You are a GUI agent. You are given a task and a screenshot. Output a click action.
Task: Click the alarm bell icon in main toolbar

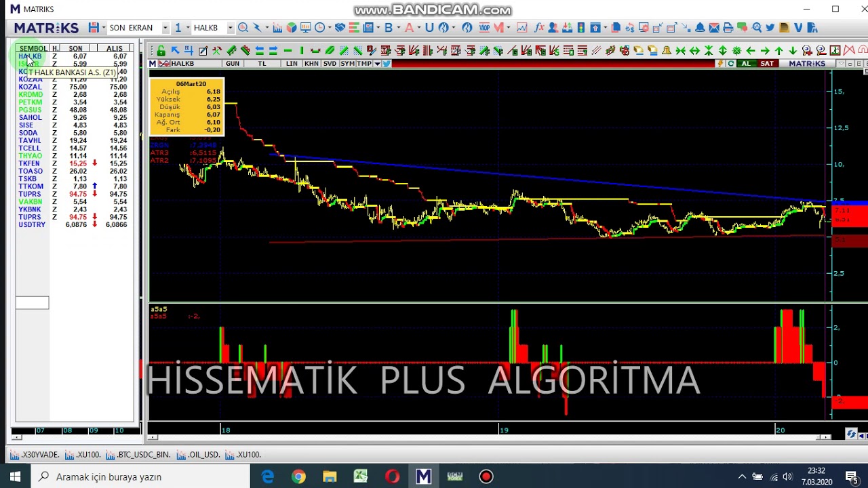coord(701,28)
